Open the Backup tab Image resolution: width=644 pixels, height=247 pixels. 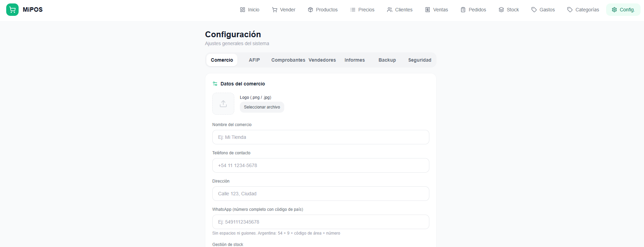point(387,60)
